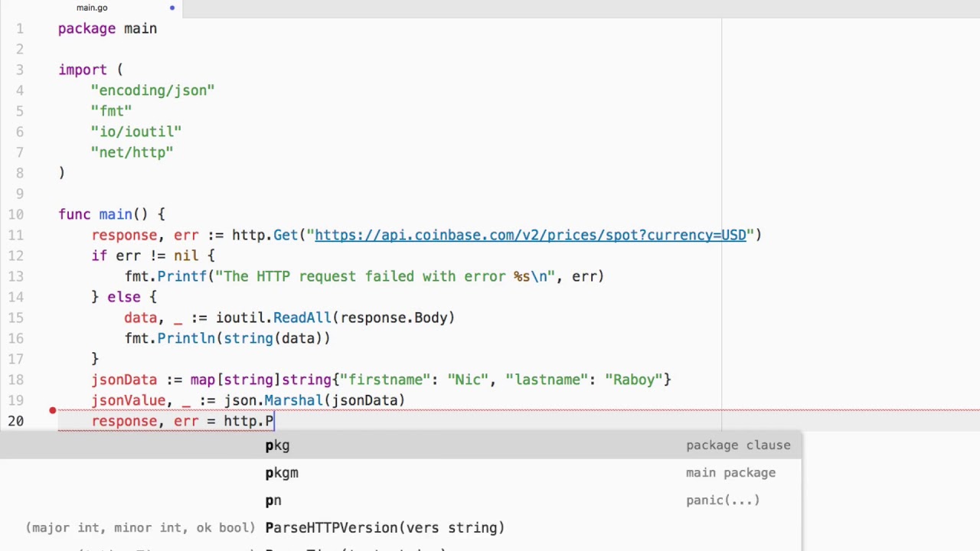The width and height of the screenshot is (980, 551).
Task: Click the red error marker beside line 20
Action: coord(52,411)
